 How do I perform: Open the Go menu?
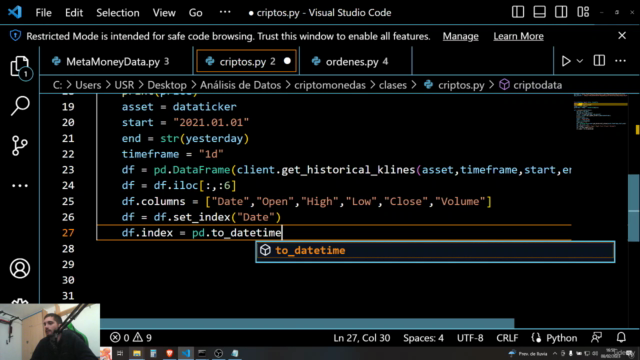click(x=196, y=13)
